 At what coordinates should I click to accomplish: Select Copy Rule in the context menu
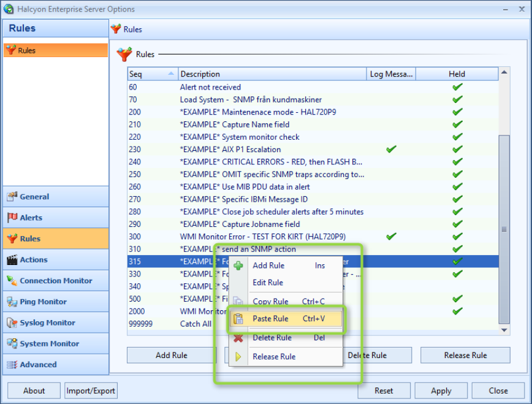point(270,302)
